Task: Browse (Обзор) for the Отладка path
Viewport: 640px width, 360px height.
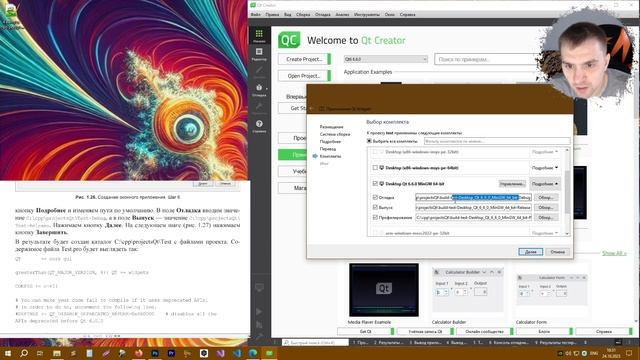Action: [x=546, y=197]
